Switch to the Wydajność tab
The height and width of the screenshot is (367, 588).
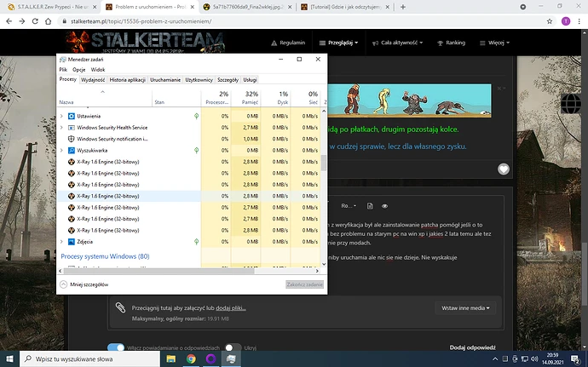pos(93,80)
